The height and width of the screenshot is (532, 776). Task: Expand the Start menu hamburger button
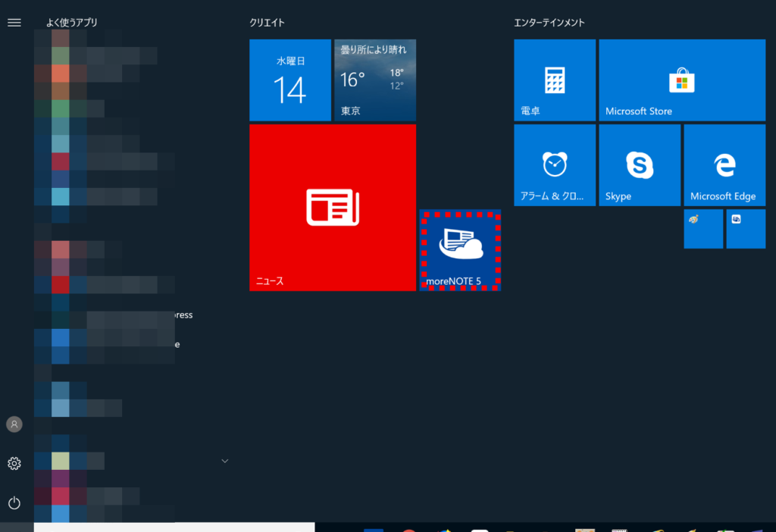click(14, 22)
